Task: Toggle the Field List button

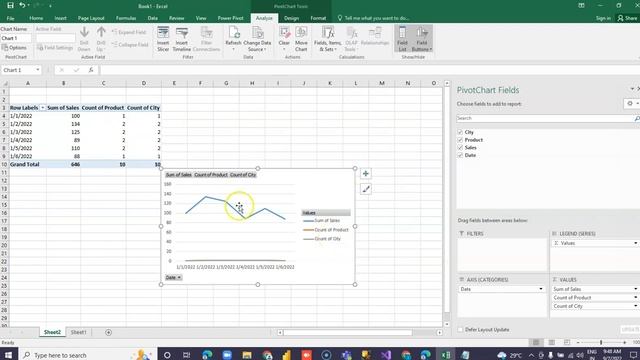Action: [x=402, y=39]
